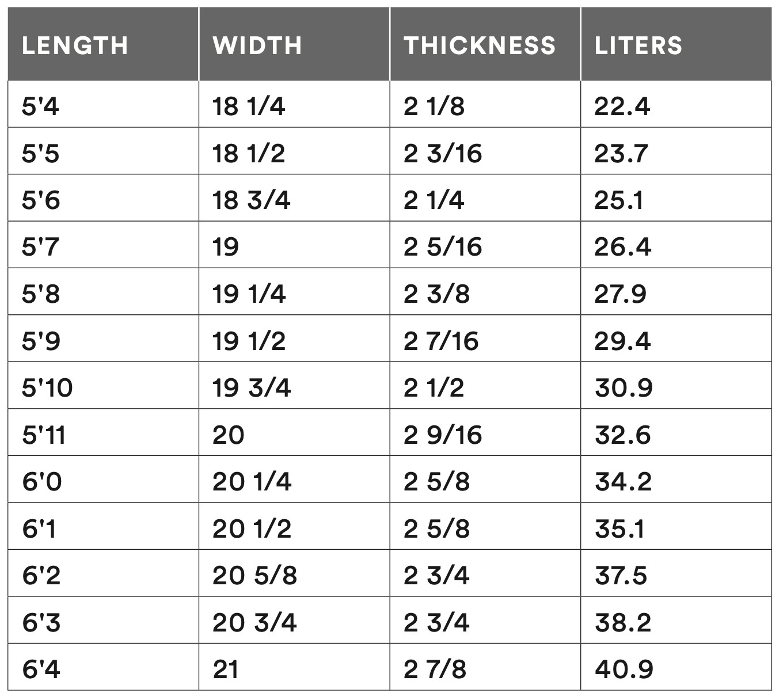Click the 5'8 length cell

point(40,294)
